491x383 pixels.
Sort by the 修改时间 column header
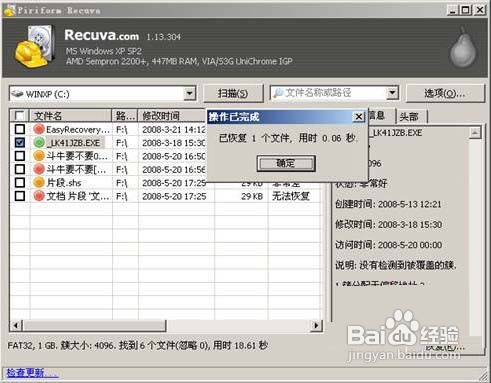pos(173,116)
